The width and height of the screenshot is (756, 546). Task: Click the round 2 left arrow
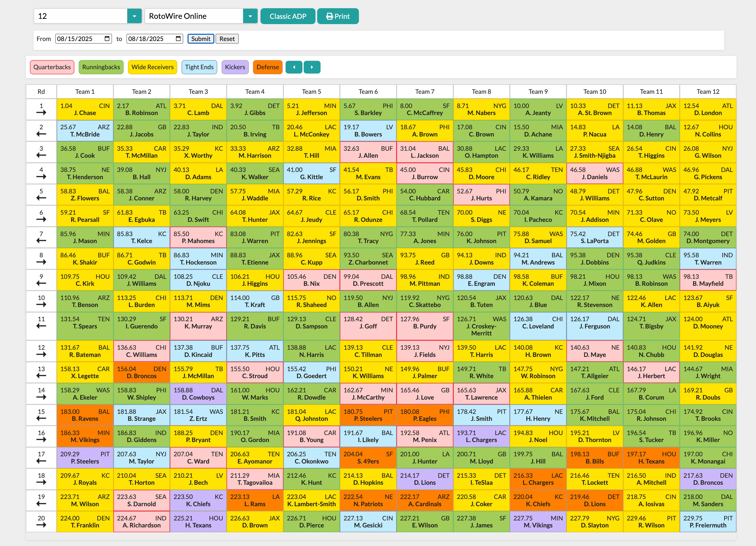41,134
